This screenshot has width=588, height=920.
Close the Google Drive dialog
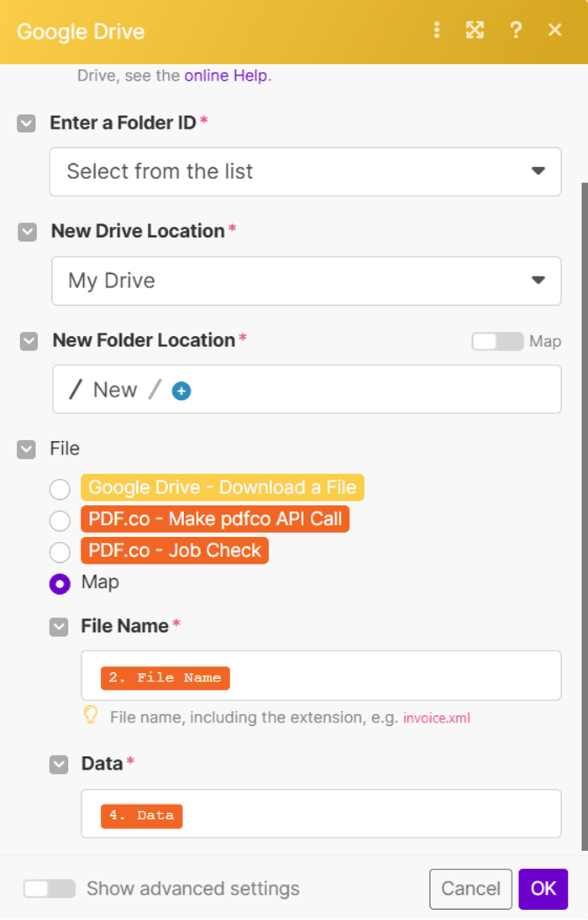point(554,30)
